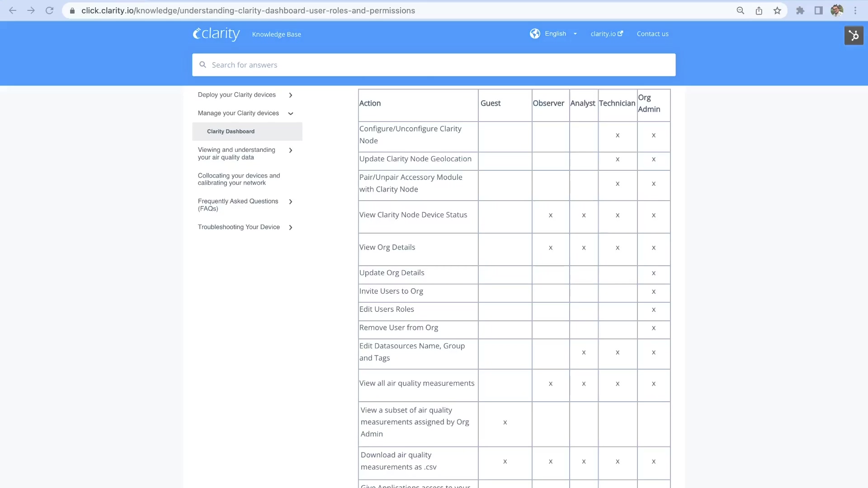Click the share page icon

tap(759, 10)
